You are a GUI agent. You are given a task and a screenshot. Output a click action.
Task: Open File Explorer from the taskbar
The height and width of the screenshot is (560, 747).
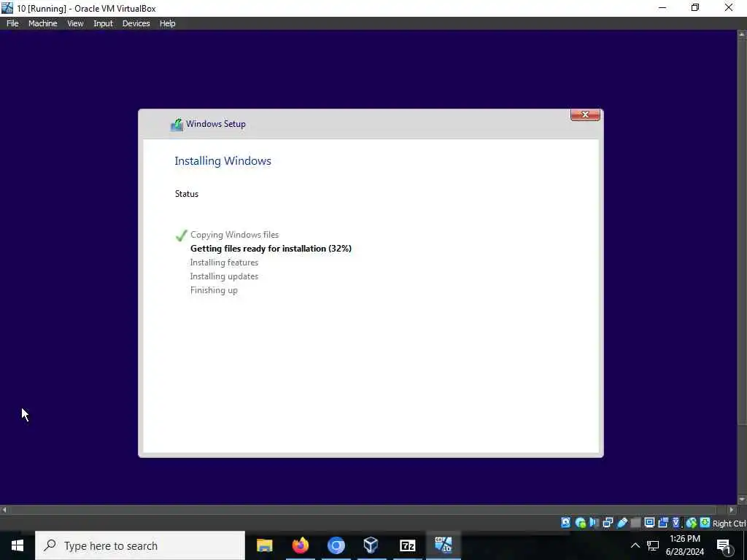point(264,545)
